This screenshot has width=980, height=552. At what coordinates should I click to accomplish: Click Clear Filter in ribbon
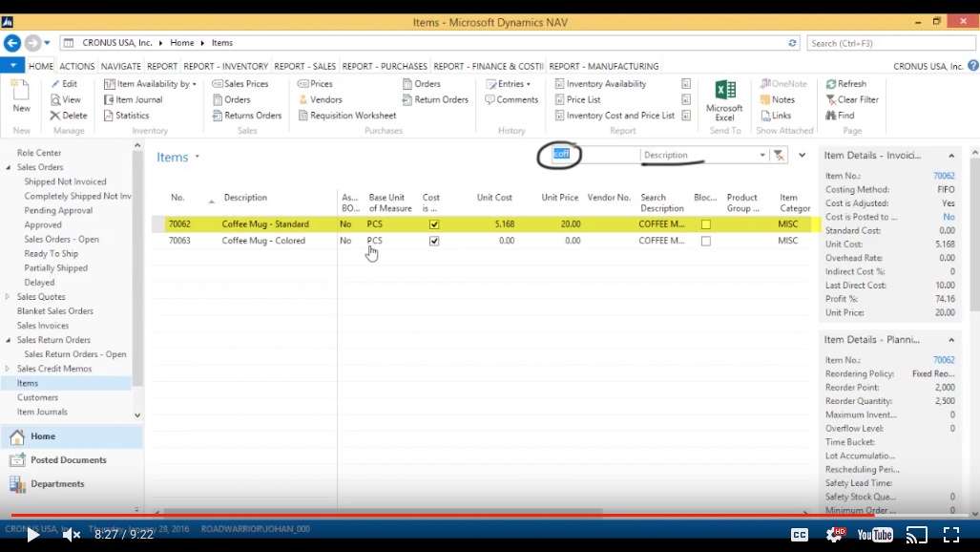click(x=852, y=99)
